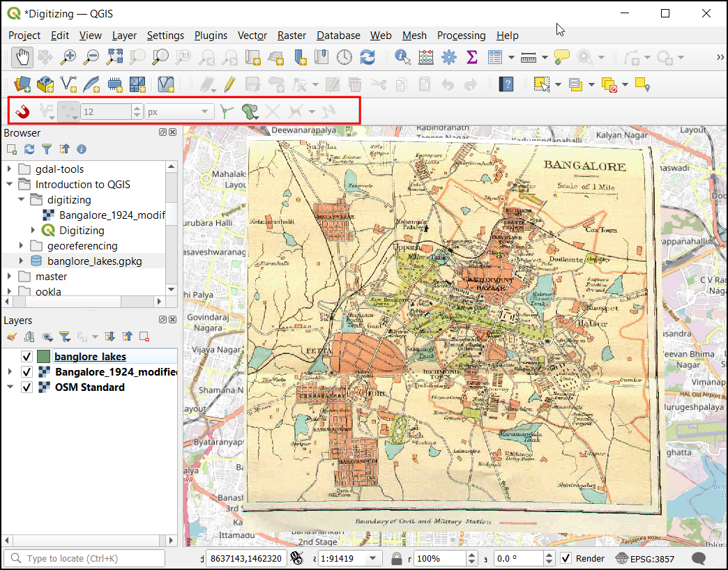Screen dimensions: 728x570
Task: Click the Refresh icon in Browser panel
Action: click(29, 149)
